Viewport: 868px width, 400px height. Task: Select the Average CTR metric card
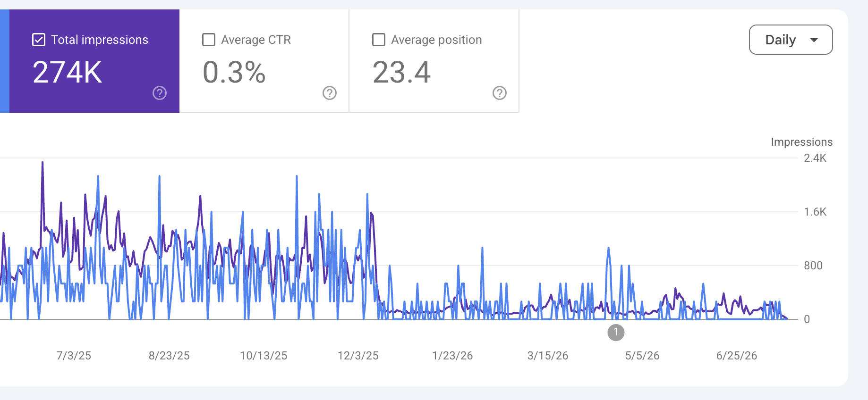pos(264,61)
